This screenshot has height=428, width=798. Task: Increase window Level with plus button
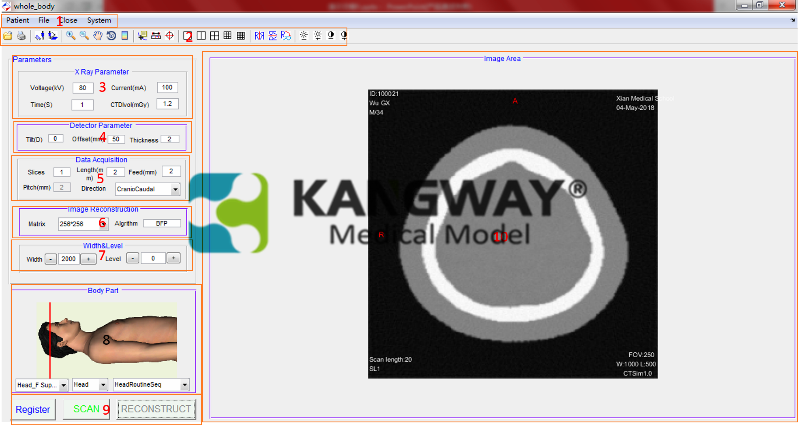[x=173, y=258]
